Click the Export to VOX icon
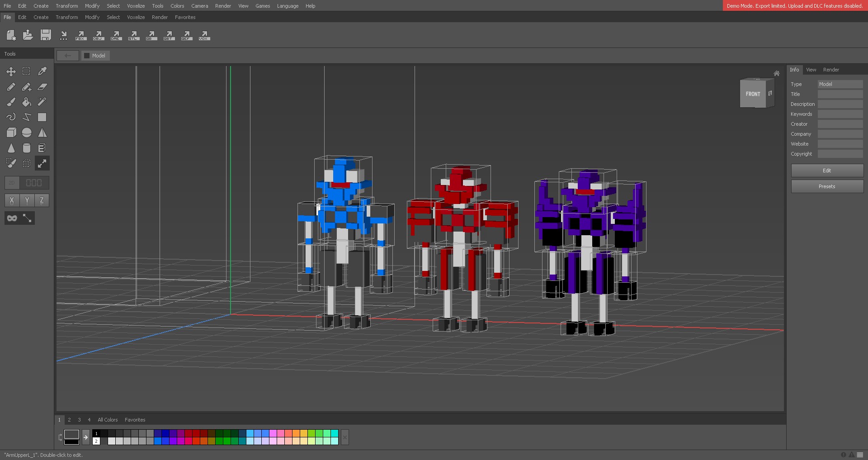 coord(204,35)
